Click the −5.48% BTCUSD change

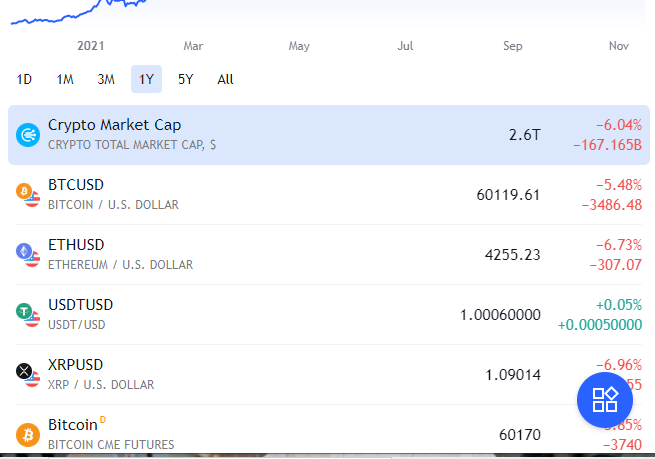(x=619, y=185)
